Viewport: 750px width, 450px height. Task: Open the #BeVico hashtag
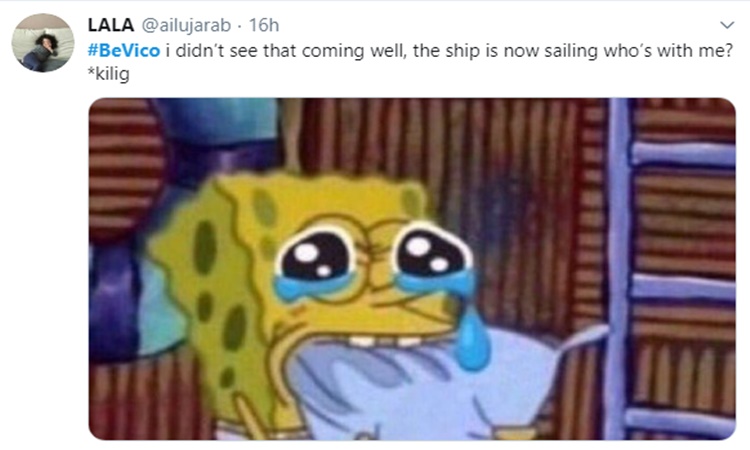tap(124, 50)
